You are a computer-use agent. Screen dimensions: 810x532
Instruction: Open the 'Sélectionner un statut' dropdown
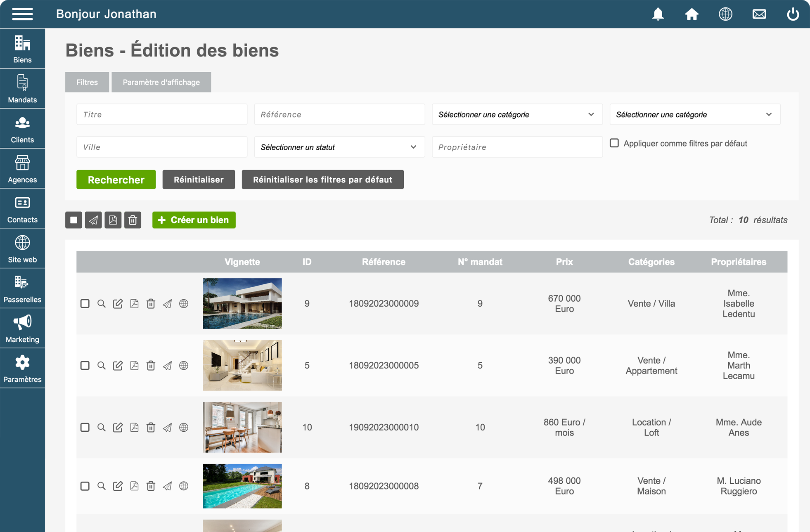click(x=339, y=147)
